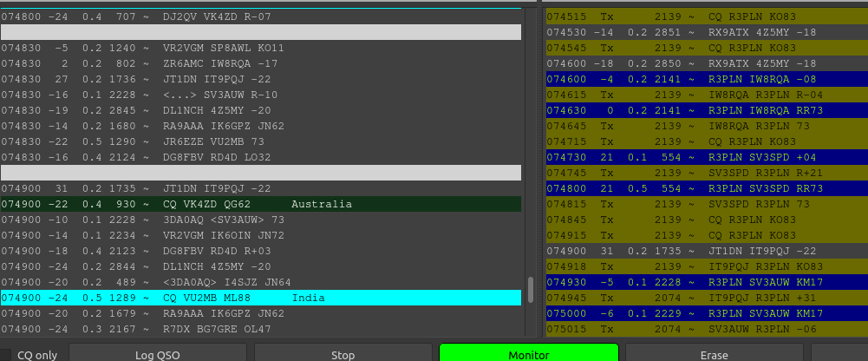Select the SV3AUW R3PLN -06 Tx row

[x=707, y=329]
